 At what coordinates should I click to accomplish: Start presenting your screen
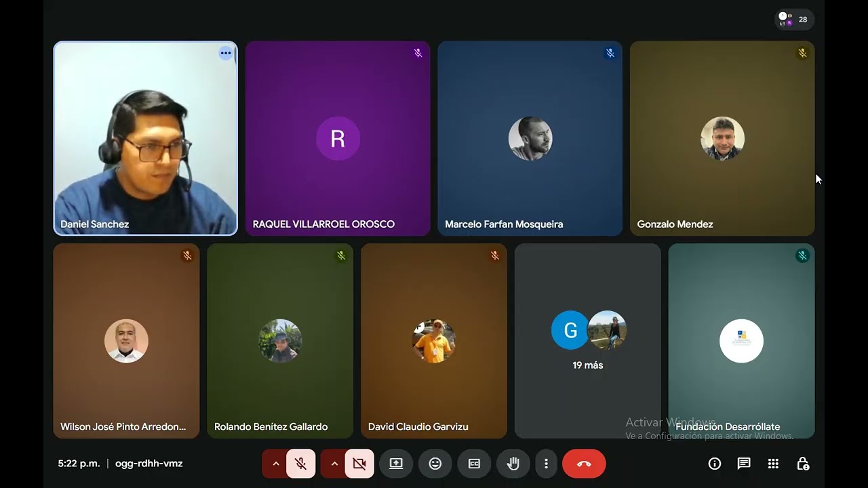click(x=396, y=464)
